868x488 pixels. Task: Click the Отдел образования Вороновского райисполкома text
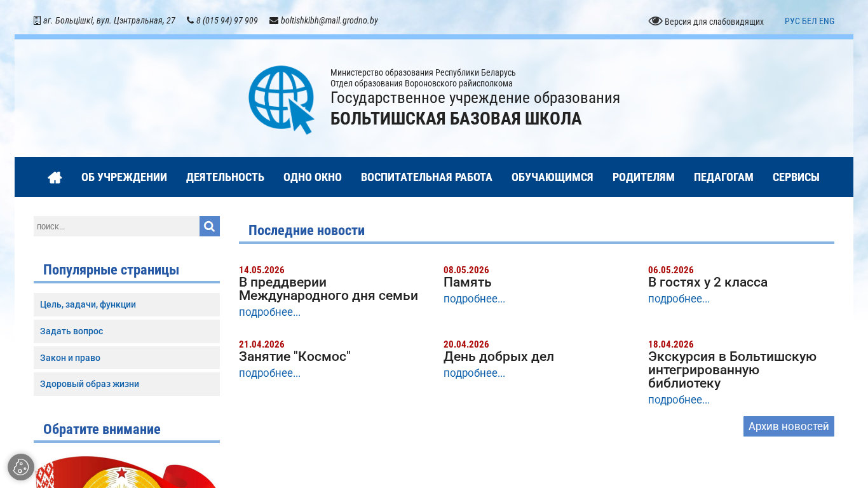tap(421, 83)
